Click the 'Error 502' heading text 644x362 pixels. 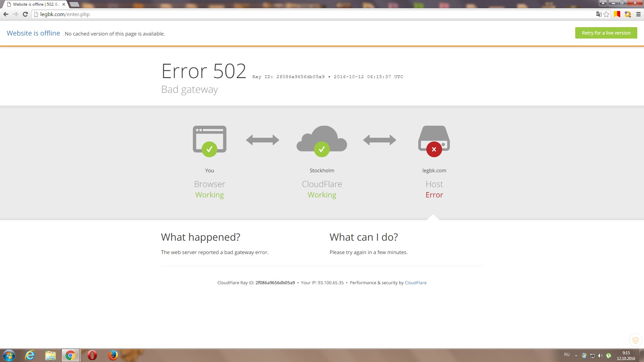click(204, 71)
